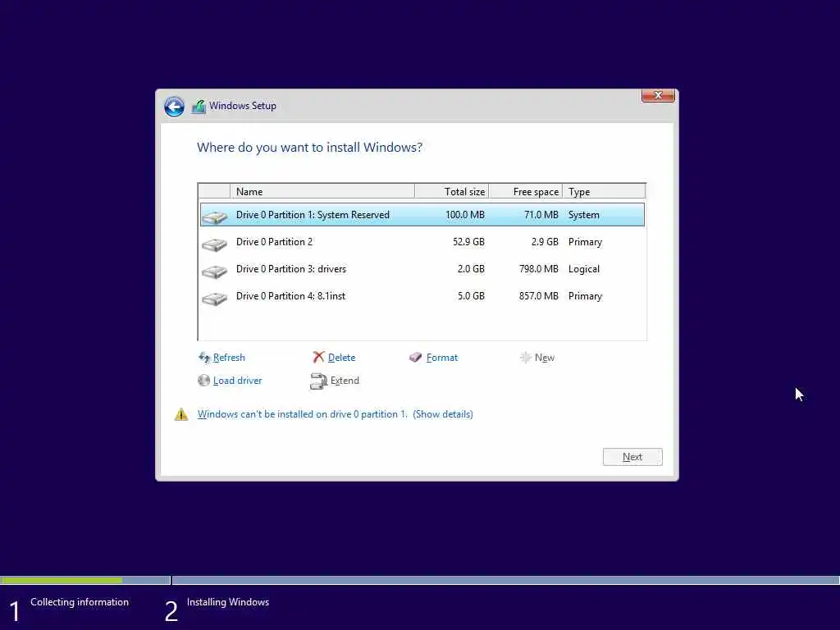Click the 100.0 MB total size cell
This screenshot has width=840, height=630.
(465, 215)
